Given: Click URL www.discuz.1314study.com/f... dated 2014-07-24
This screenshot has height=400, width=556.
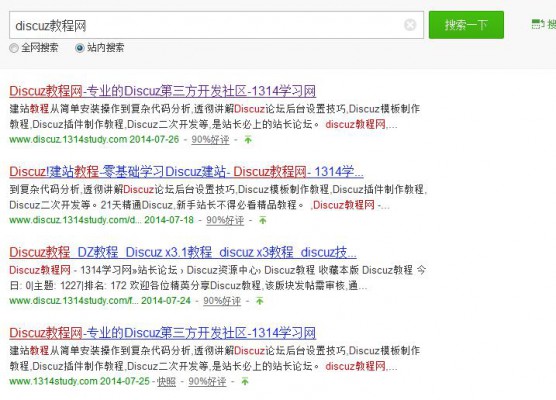Looking at the screenshot, I should 74,300.
